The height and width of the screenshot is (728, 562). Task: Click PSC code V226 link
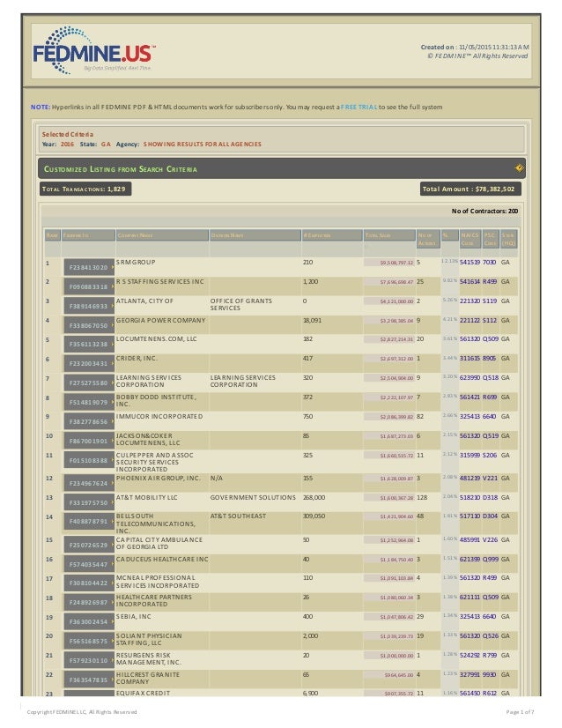pos(490,540)
